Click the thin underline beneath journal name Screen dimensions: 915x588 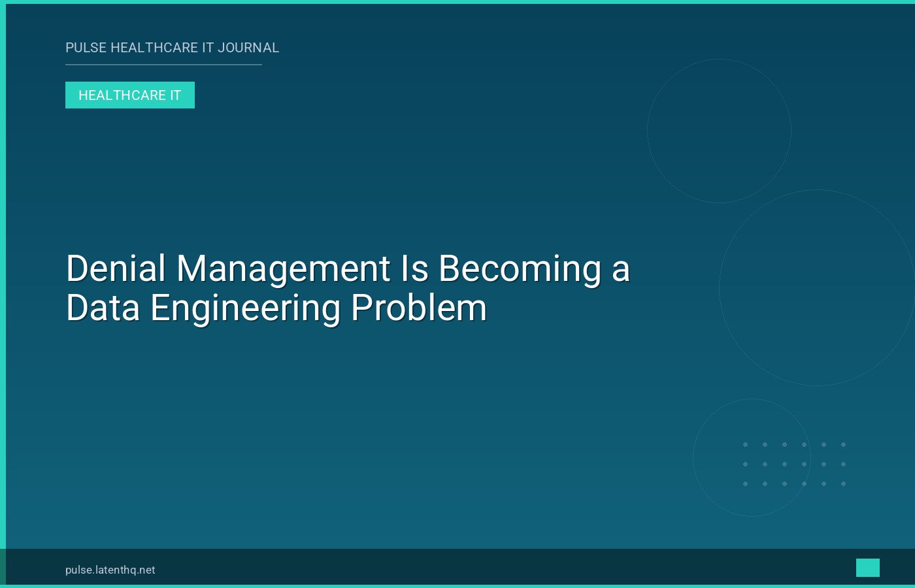[163, 65]
